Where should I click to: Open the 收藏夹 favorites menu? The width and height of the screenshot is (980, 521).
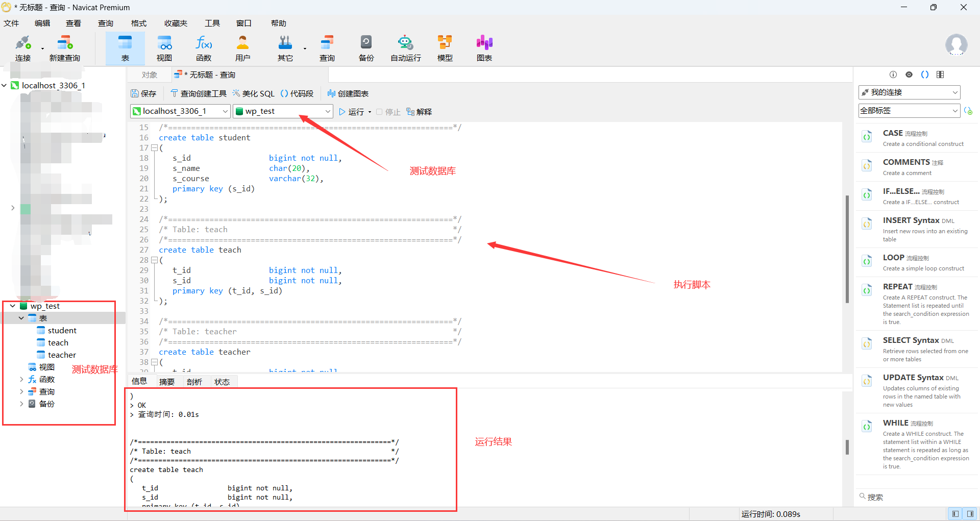click(x=176, y=23)
